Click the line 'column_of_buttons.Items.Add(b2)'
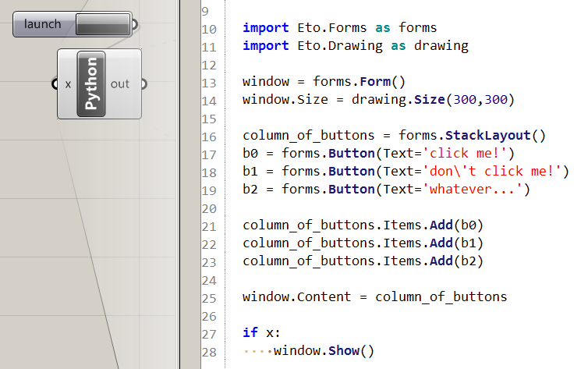The image size is (588, 369). click(x=363, y=261)
